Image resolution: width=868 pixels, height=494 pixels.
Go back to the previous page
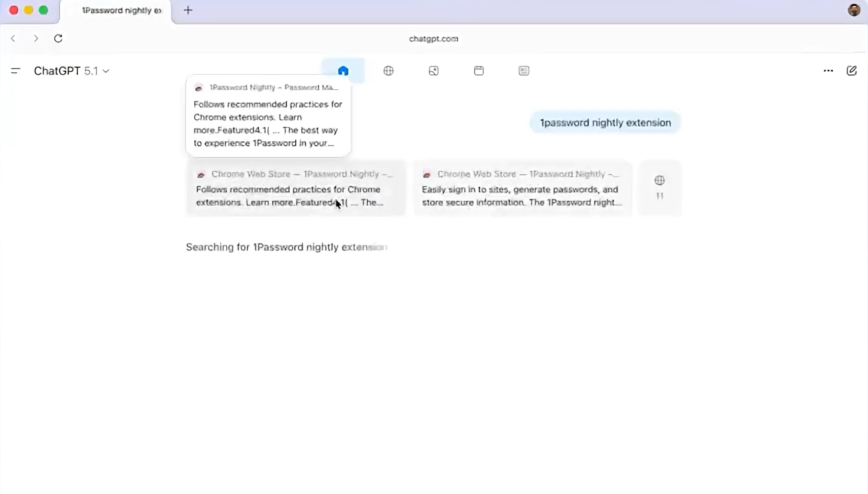[13, 38]
